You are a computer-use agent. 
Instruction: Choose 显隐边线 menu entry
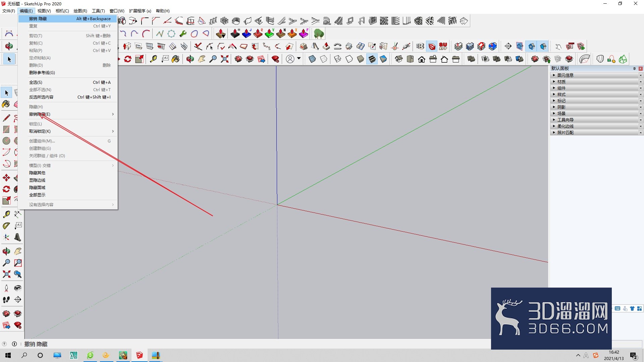(67, 180)
